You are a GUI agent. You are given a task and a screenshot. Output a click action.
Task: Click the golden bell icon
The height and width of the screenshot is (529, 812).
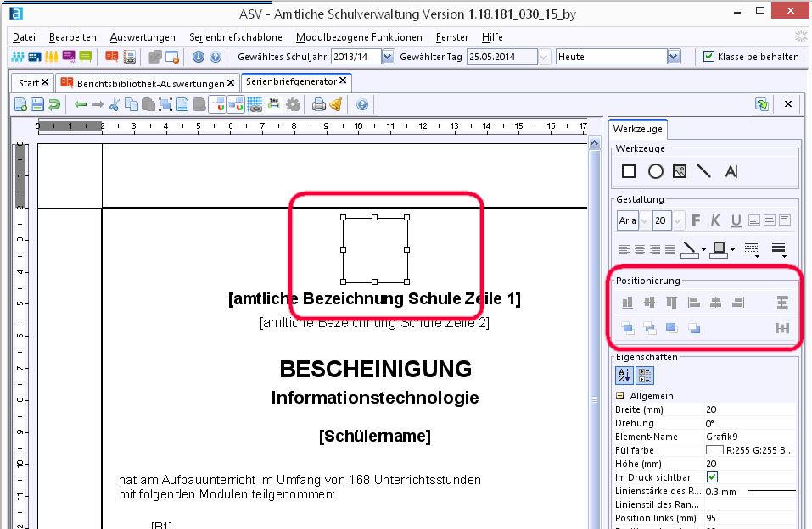click(x=335, y=105)
